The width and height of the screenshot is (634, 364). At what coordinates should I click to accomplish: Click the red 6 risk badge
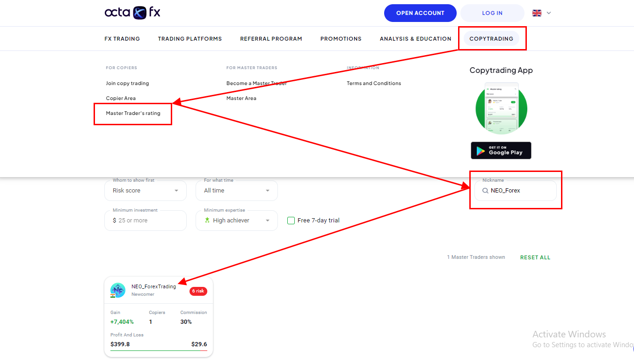click(198, 291)
